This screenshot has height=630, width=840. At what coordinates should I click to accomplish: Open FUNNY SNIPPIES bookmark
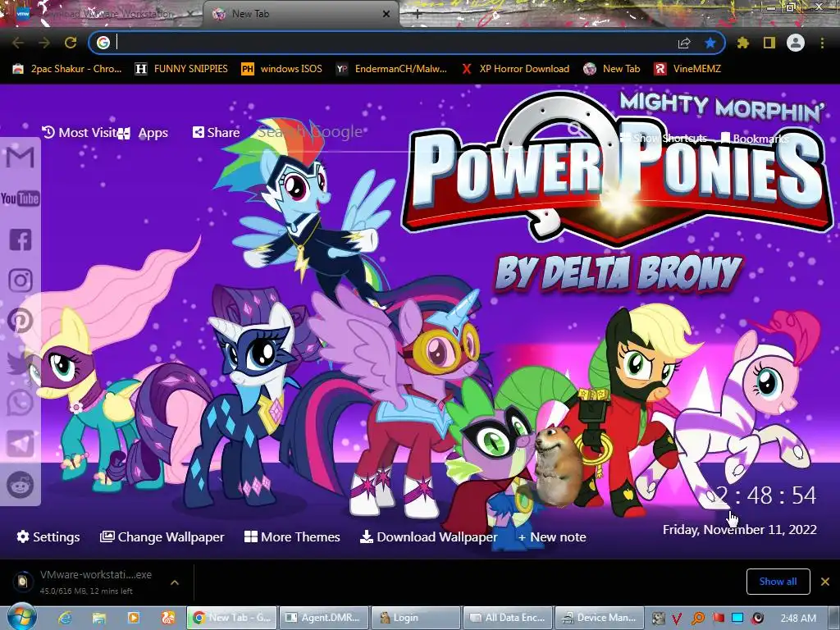181,69
